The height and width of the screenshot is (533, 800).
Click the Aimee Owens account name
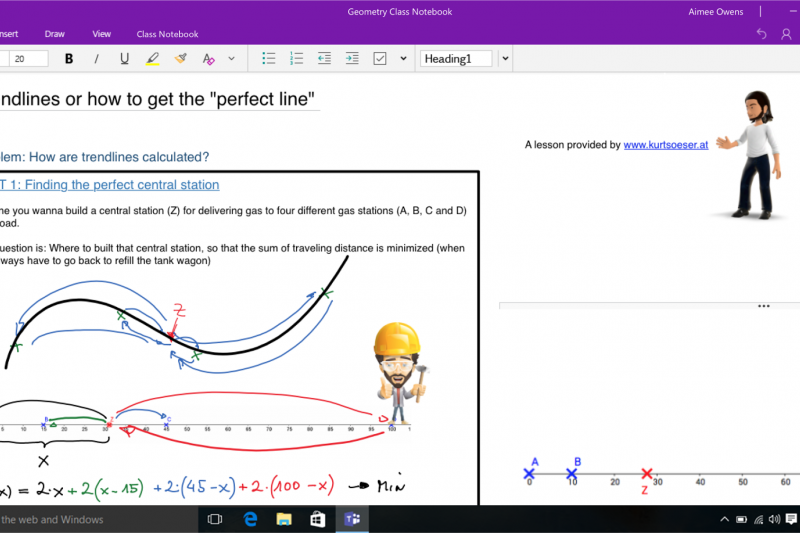tap(716, 12)
